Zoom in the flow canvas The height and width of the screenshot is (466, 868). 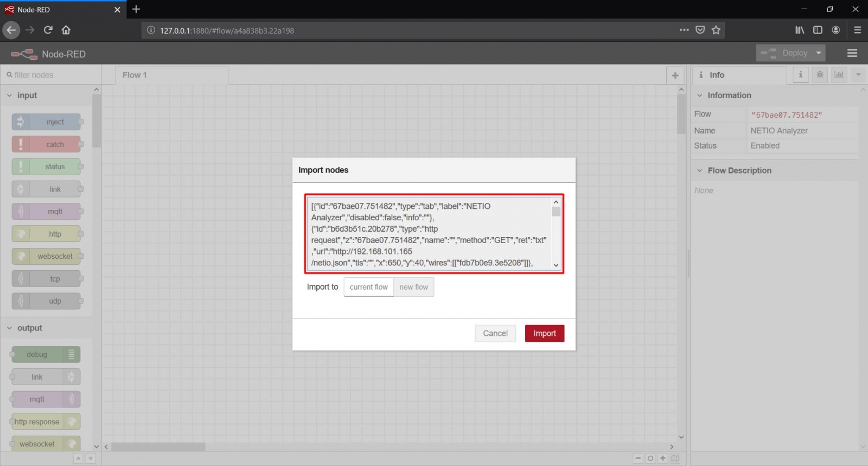(663, 458)
